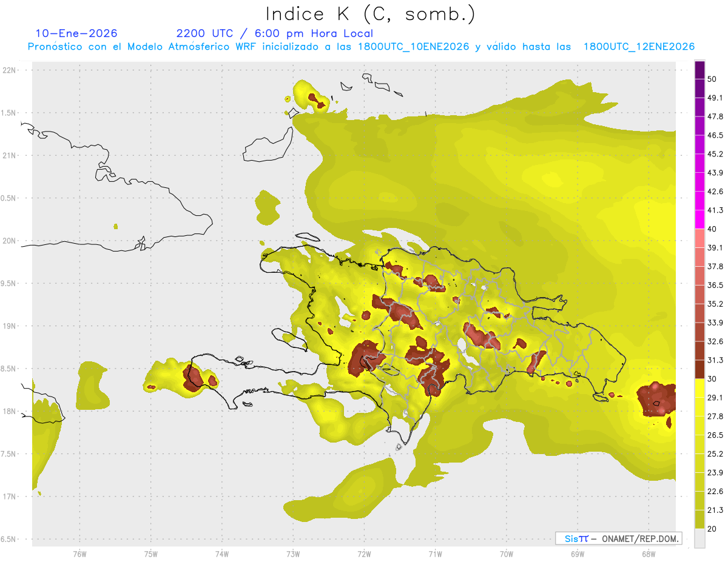728x562 pixels.
Task: Pick the olive legend segment between 20 and 21.3
Action: pyautogui.click(x=699, y=519)
